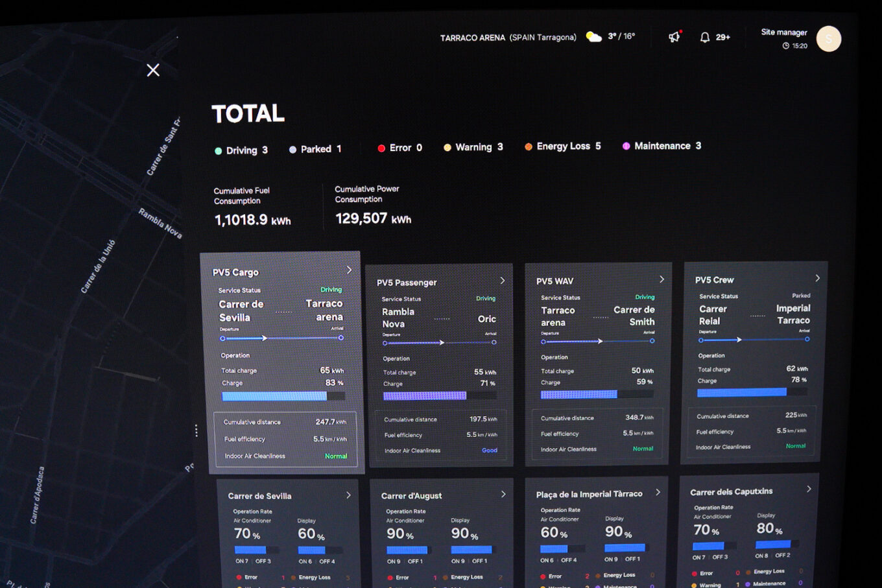Click the weather cloud icon
The image size is (882, 588).
point(593,37)
